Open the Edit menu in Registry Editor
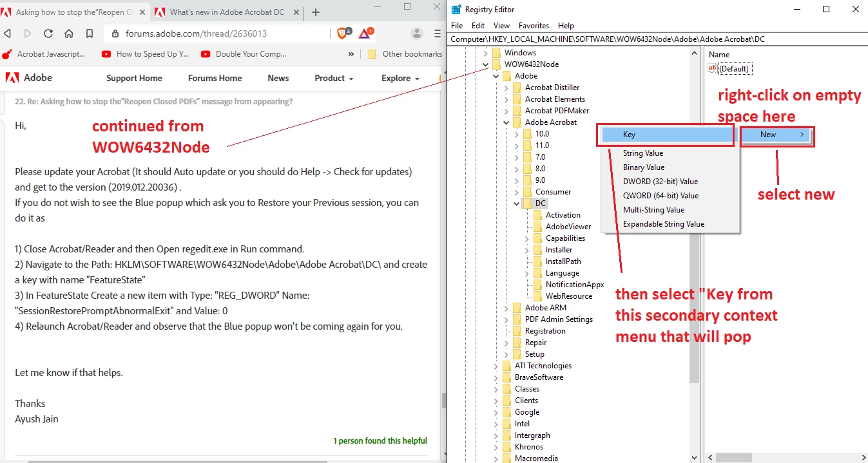The height and width of the screenshot is (463, 868). pos(478,26)
